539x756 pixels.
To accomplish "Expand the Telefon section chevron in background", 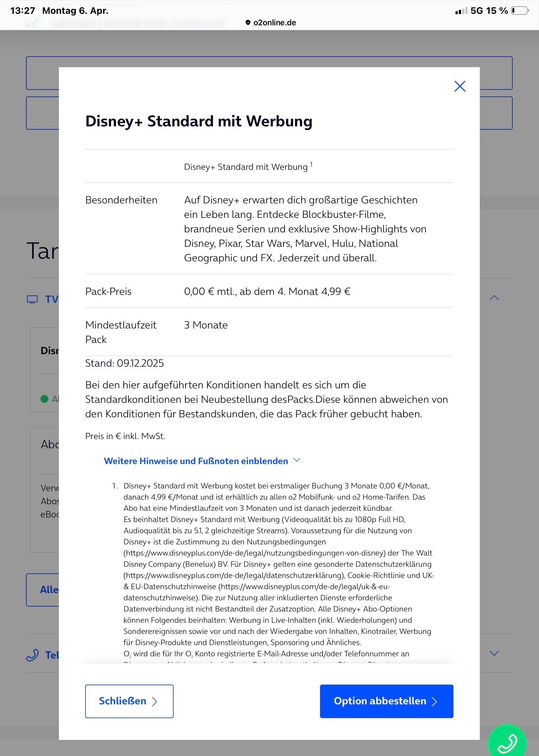I will (x=494, y=653).
